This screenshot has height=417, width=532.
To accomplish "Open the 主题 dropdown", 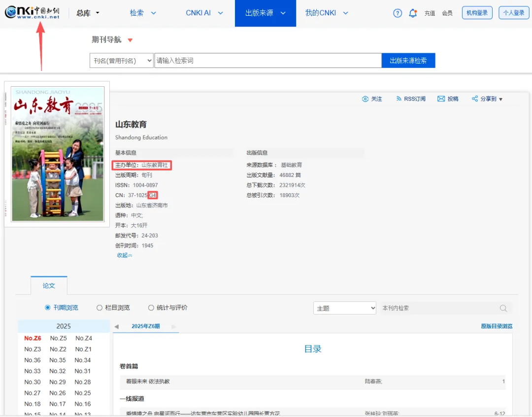I will coord(344,308).
